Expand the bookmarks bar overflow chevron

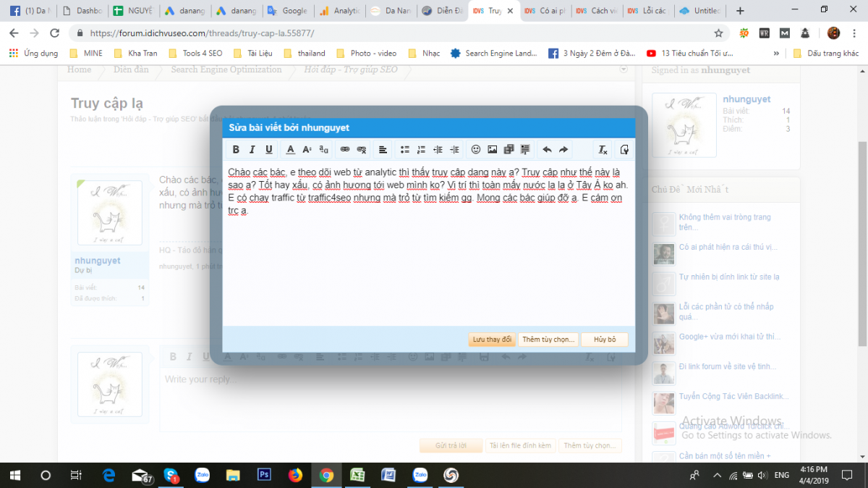click(776, 53)
